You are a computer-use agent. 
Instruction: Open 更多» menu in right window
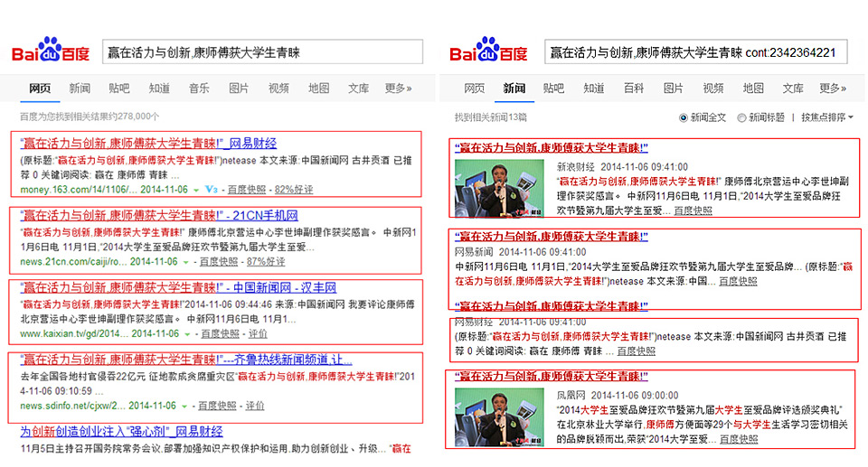pos(833,88)
